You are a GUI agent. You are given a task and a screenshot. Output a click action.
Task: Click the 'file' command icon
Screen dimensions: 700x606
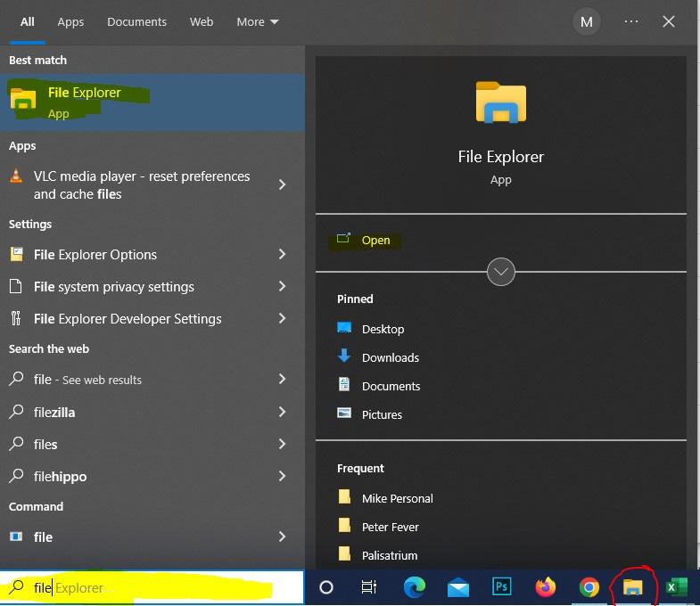(x=16, y=536)
